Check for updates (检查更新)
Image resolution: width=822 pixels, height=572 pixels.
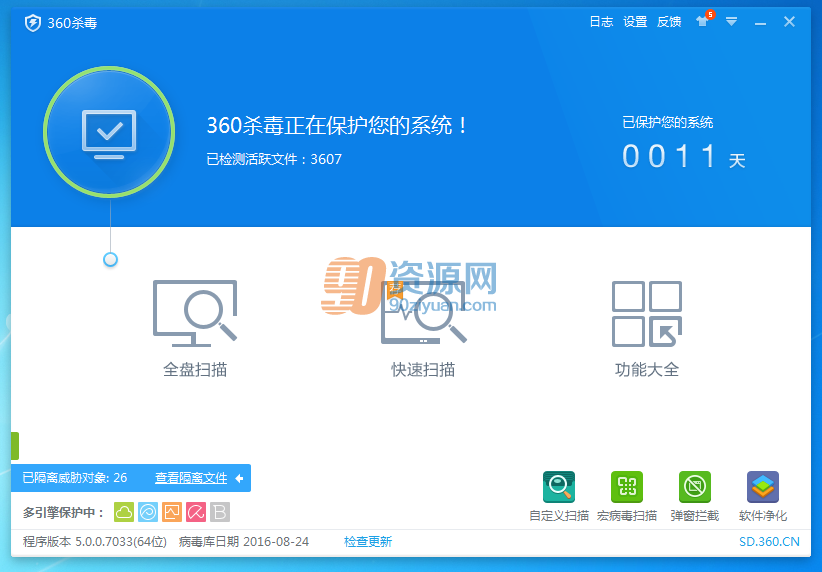coord(368,542)
